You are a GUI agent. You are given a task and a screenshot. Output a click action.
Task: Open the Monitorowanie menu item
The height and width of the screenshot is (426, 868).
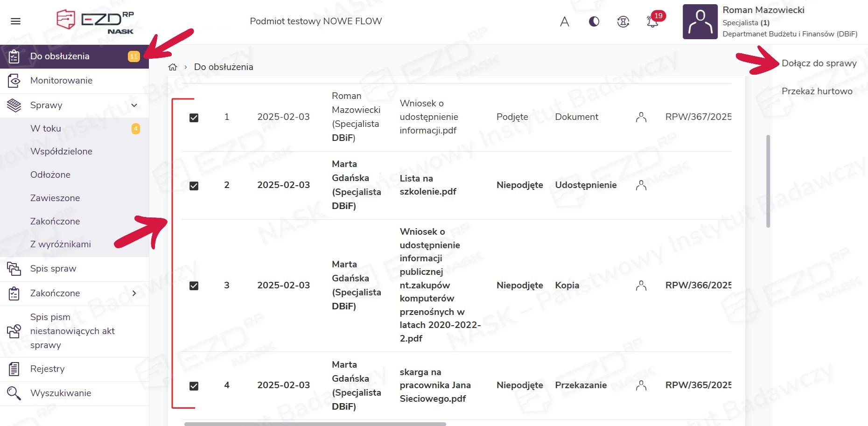tap(61, 81)
